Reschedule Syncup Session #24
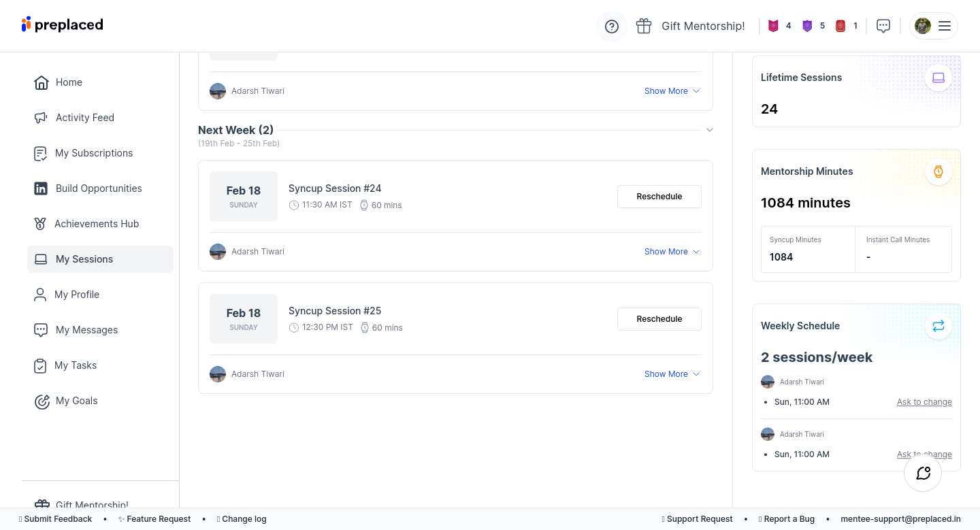 (659, 197)
